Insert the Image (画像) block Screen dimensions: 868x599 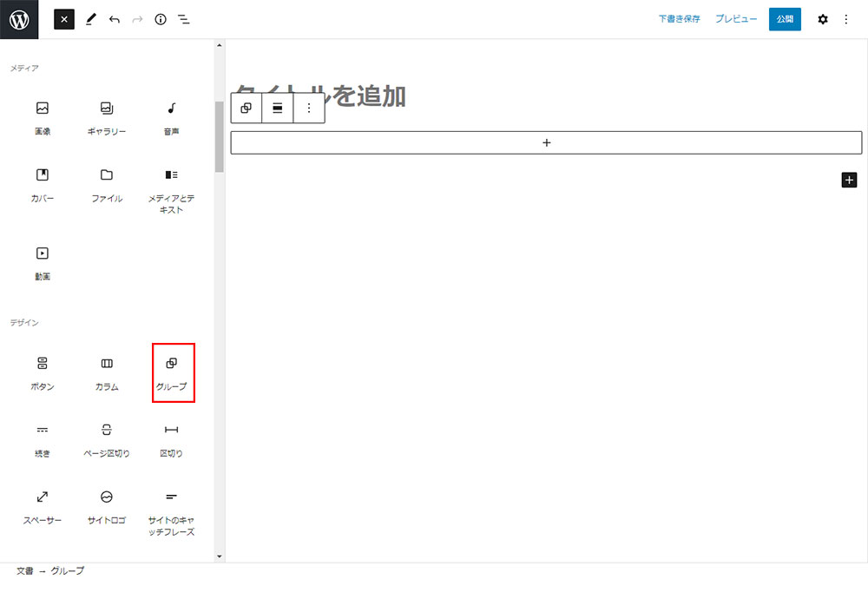(42, 117)
